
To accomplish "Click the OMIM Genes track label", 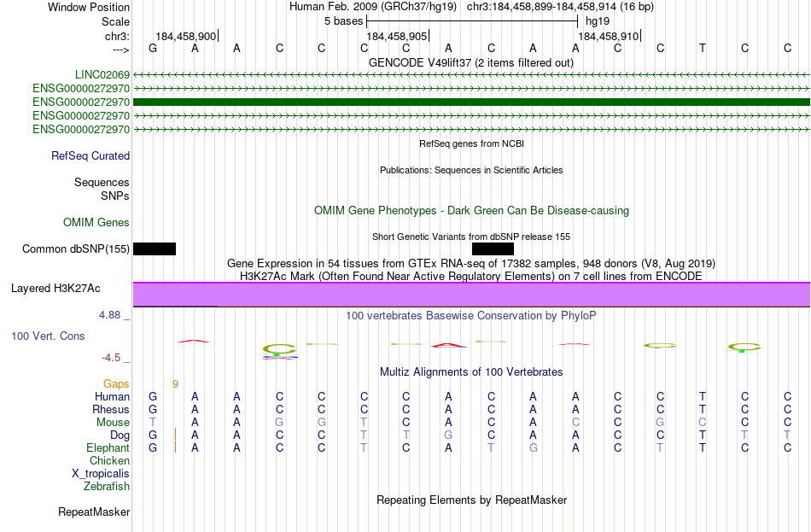I will click(96, 223).
